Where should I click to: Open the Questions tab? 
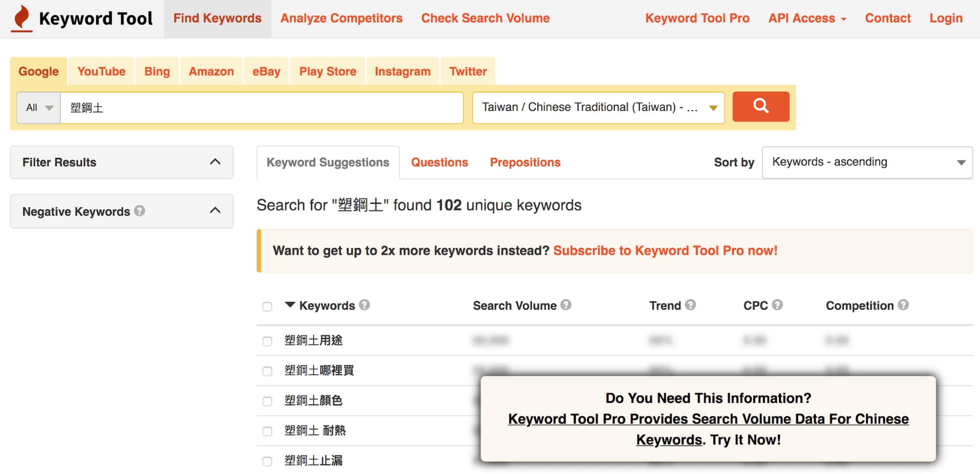[439, 162]
